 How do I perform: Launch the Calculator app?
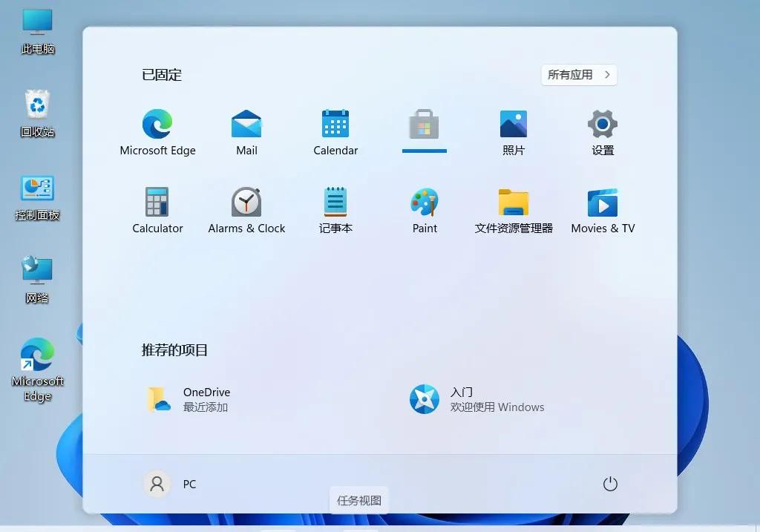pos(157,210)
